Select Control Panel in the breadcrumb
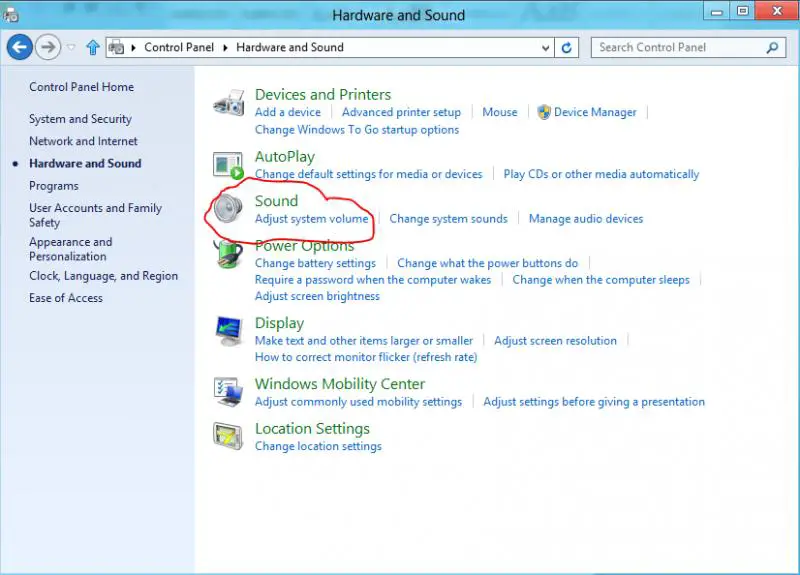 pos(179,47)
